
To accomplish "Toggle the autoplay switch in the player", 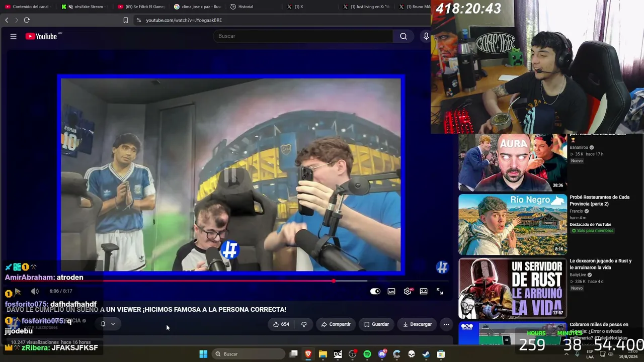I will (375, 291).
